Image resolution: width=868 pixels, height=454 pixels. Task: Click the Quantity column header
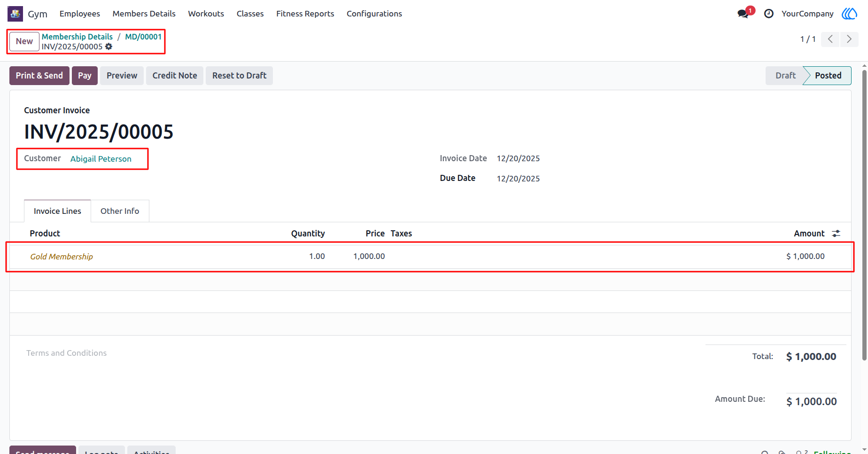[x=308, y=234]
